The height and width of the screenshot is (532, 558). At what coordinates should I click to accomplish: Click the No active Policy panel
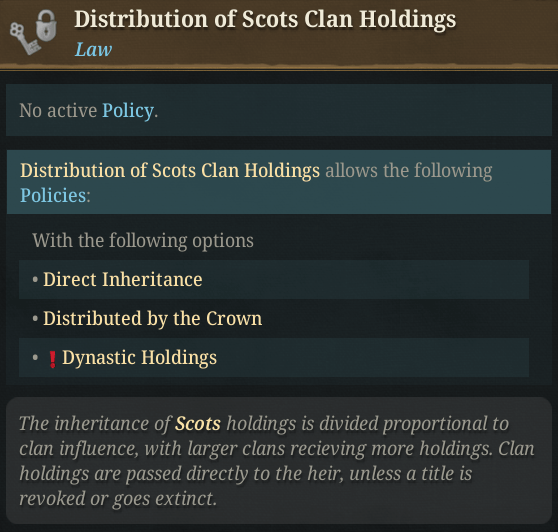pos(279,110)
